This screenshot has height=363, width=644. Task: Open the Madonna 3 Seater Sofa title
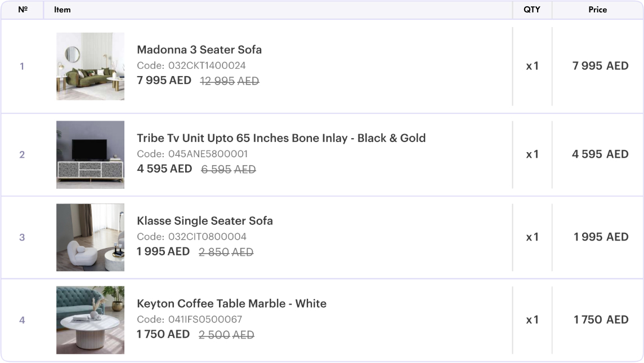pyautogui.click(x=199, y=50)
